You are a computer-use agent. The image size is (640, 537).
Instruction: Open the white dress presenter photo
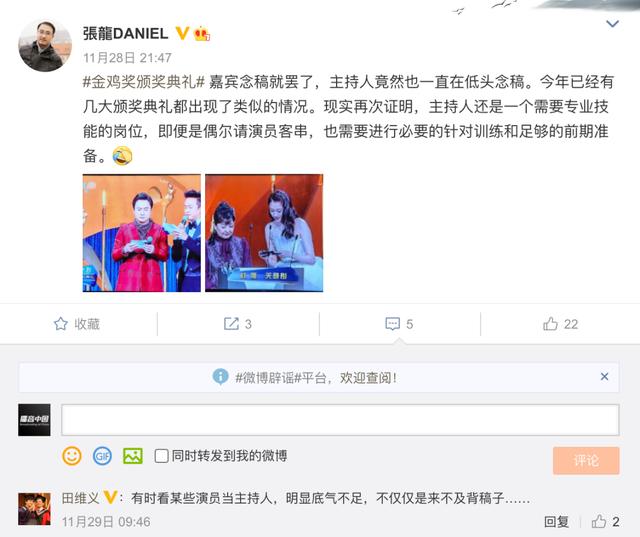coord(264,233)
